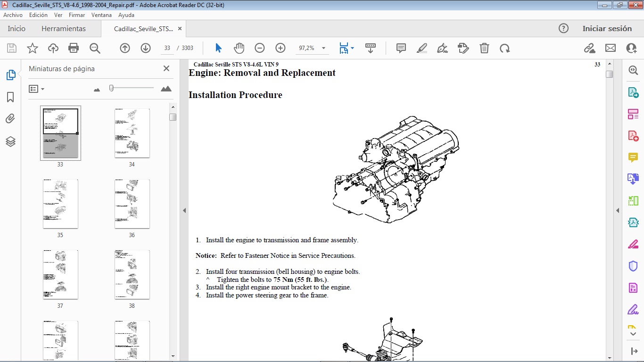Open the sign document pen icon
The image size is (644, 362).
(442, 48)
